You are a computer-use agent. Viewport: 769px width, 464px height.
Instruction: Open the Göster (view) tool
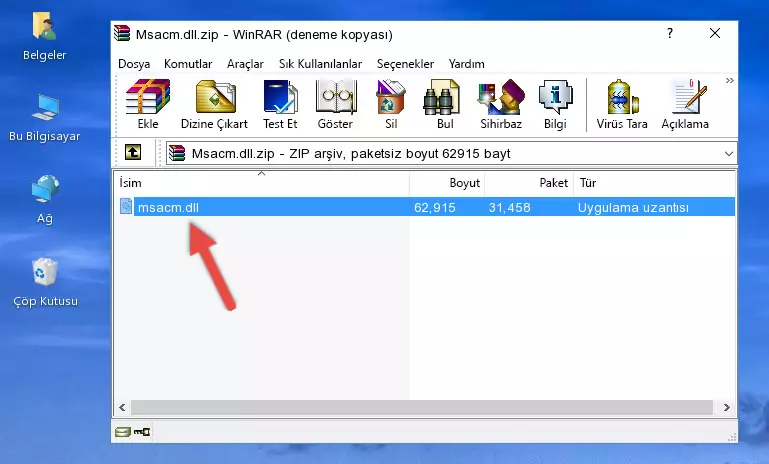[x=335, y=104]
